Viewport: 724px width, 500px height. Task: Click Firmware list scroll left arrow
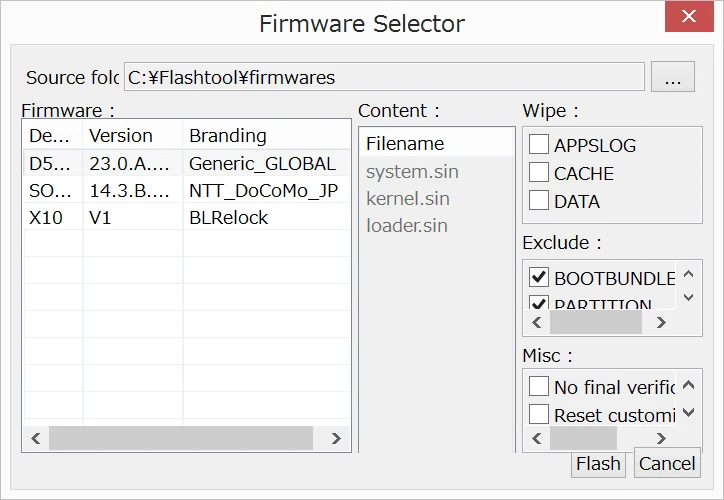tap(36, 438)
